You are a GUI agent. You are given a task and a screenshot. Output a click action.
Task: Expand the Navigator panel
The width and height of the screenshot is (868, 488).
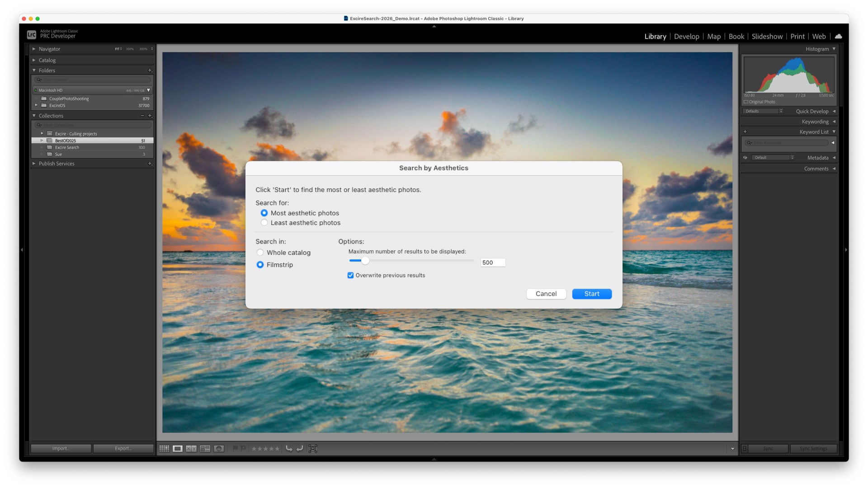pos(34,49)
